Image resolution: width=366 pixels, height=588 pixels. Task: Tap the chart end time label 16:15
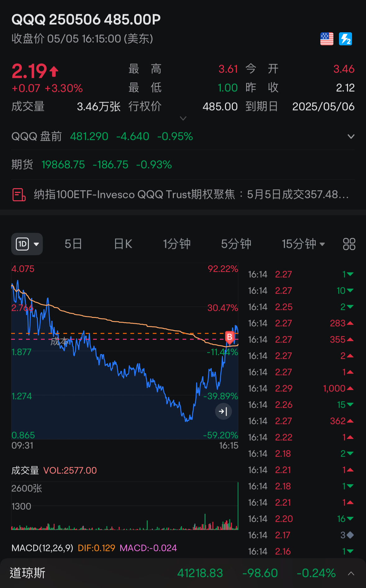tap(229, 446)
